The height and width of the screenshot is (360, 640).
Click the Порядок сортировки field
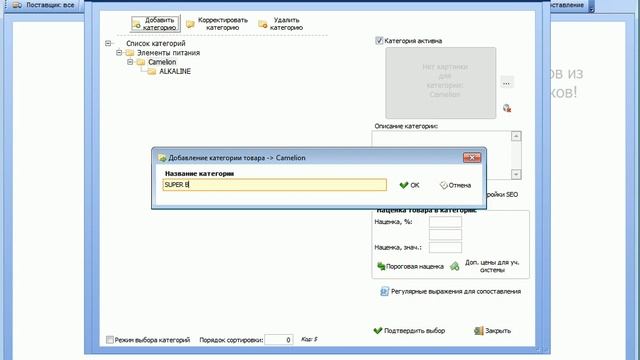(279, 340)
